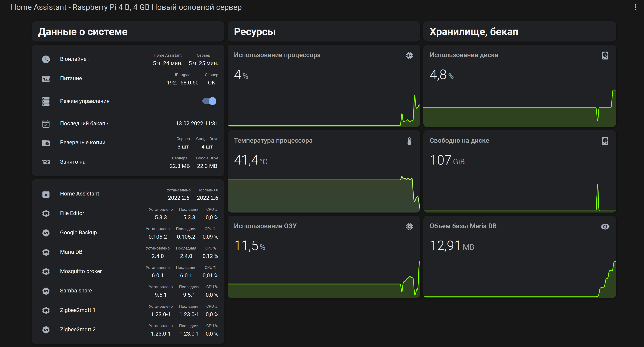Click the disk icon on Свободно на диске card

(x=605, y=141)
